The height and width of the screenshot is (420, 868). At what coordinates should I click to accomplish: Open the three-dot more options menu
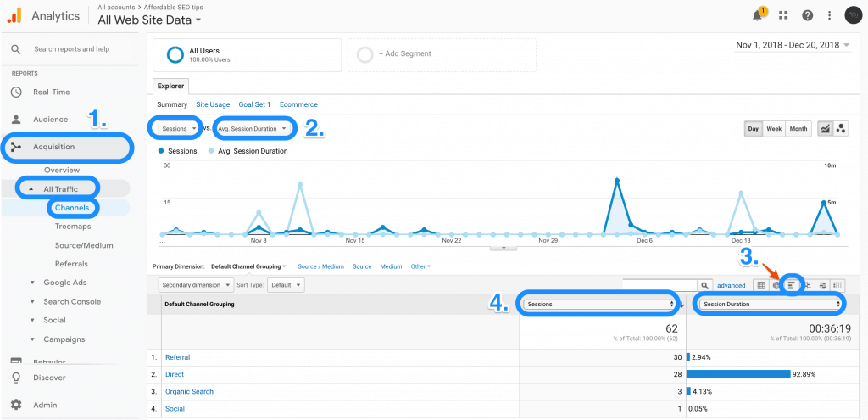pos(829,15)
